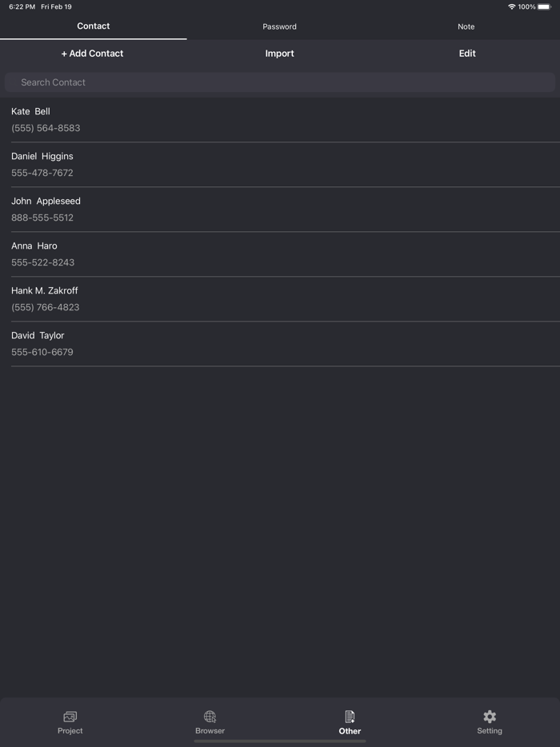
Task: Open the Setting gear icon
Action: point(490,717)
